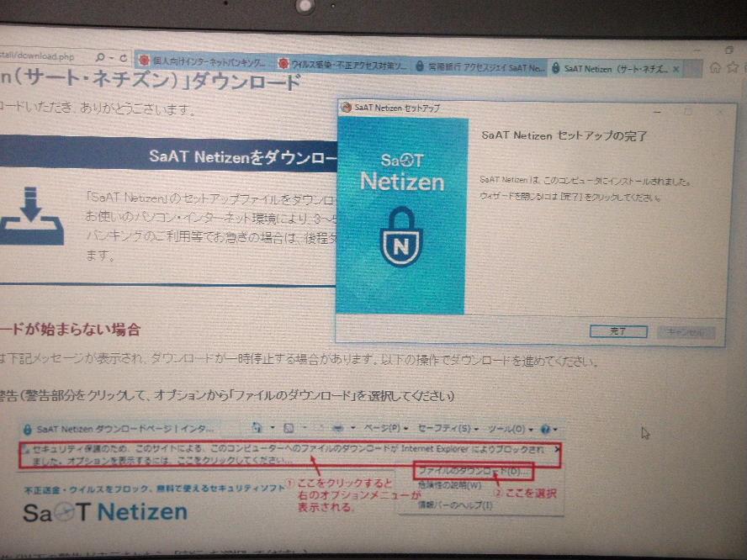Click the SaAT Netizen logo at the page bottom

pos(105,512)
